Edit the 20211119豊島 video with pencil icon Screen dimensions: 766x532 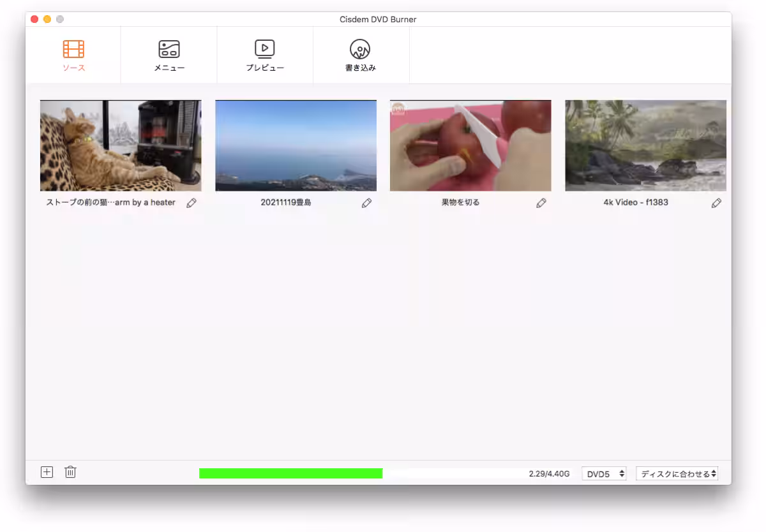tap(366, 203)
